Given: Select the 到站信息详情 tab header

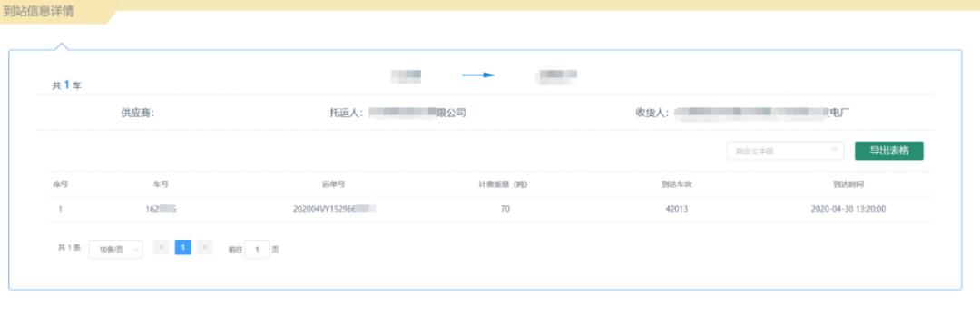Looking at the screenshot, I should coord(39,11).
